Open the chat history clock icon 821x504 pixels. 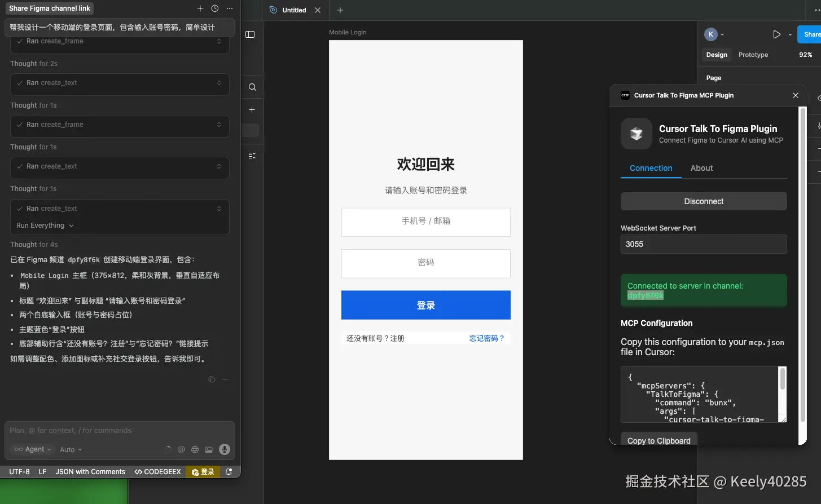point(214,8)
